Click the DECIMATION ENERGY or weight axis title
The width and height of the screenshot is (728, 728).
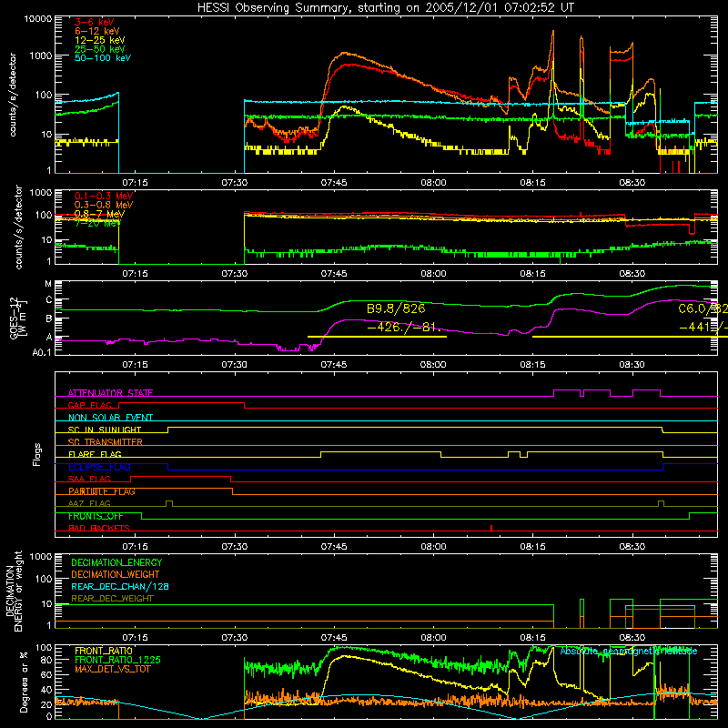point(14,591)
